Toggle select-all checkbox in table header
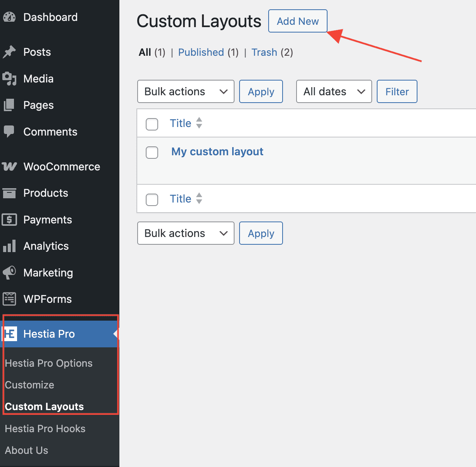The width and height of the screenshot is (476, 467). pos(152,124)
